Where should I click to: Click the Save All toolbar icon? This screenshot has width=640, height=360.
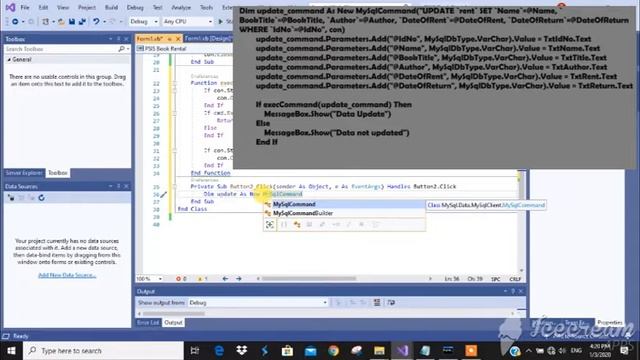[82, 21]
